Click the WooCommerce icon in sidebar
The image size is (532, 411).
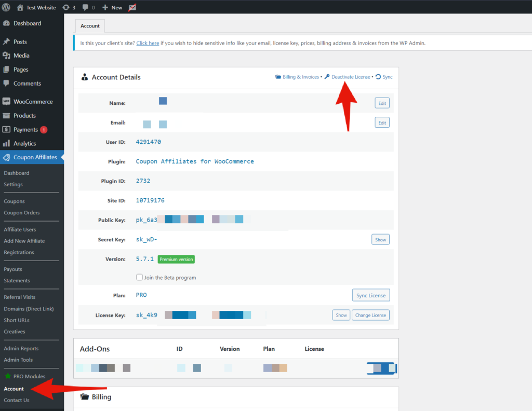click(x=6, y=102)
